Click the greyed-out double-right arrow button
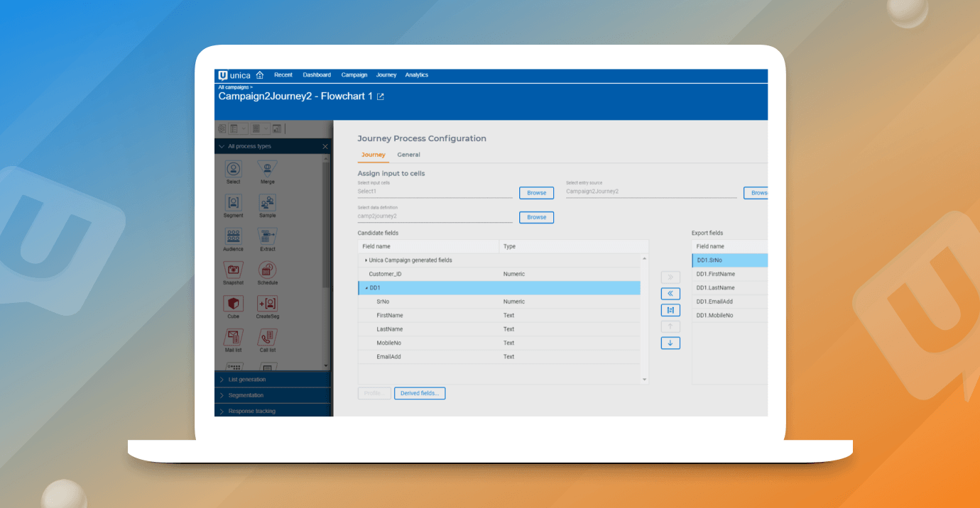Image resolution: width=980 pixels, height=508 pixels. point(670,277)
